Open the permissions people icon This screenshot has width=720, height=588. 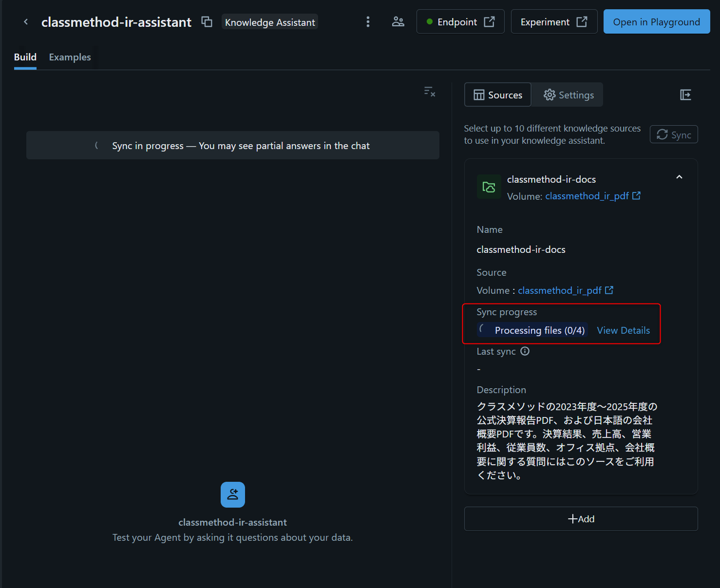tap(398, 22)
